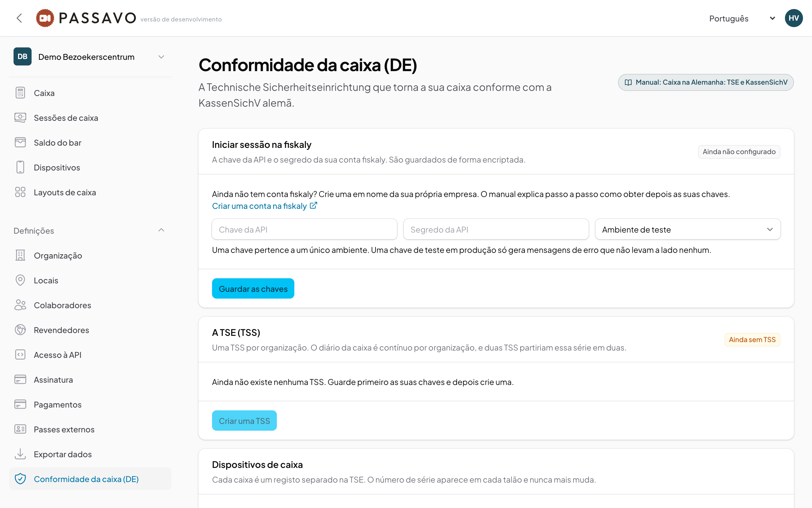Screen dimensions: 812x508
Task: Click the Colaboradores people icon
Action: click(20, 305)
